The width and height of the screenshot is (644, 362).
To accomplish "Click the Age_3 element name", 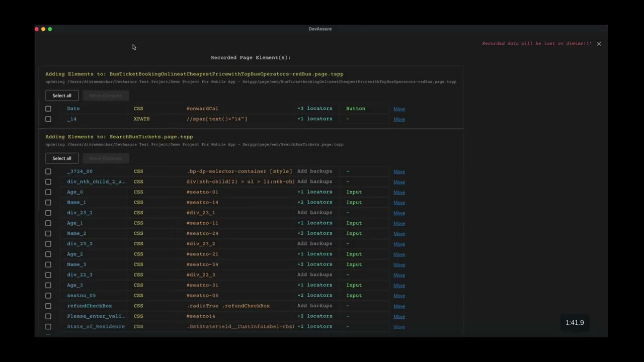I will 75,285.
